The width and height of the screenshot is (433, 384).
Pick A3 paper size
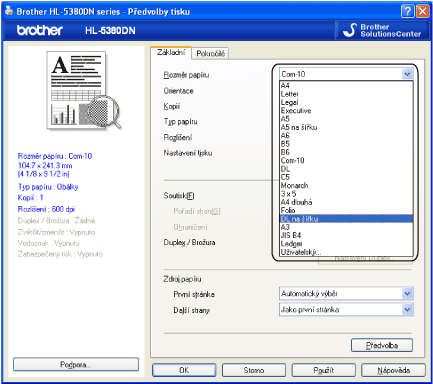pos(346,227)
